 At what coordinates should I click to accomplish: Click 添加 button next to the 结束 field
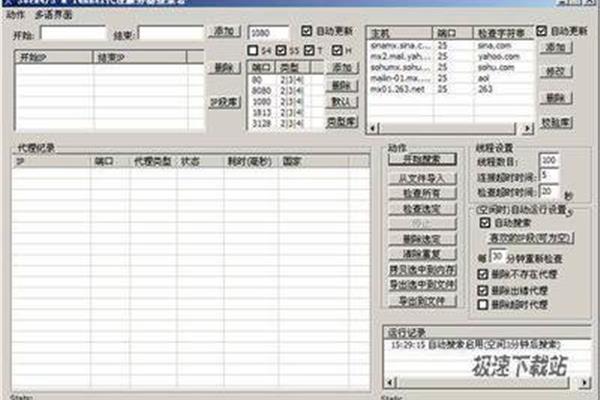coord(225,31)
